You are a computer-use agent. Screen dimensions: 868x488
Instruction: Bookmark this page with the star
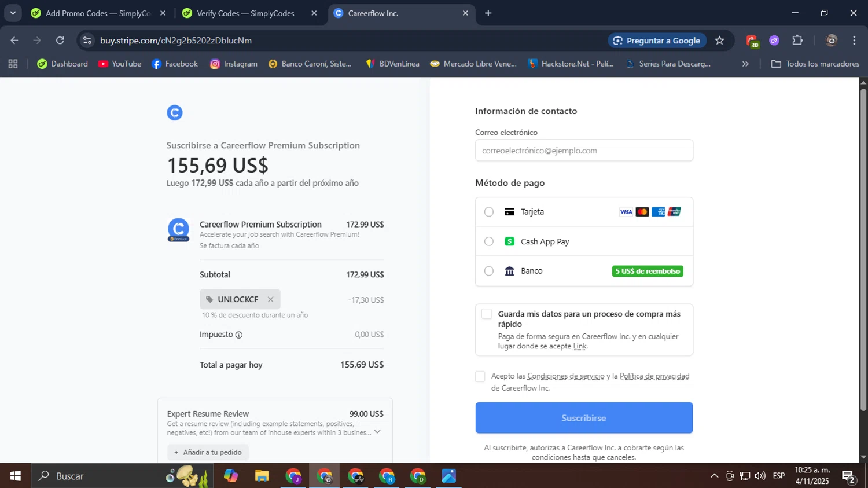click(719, 41)
